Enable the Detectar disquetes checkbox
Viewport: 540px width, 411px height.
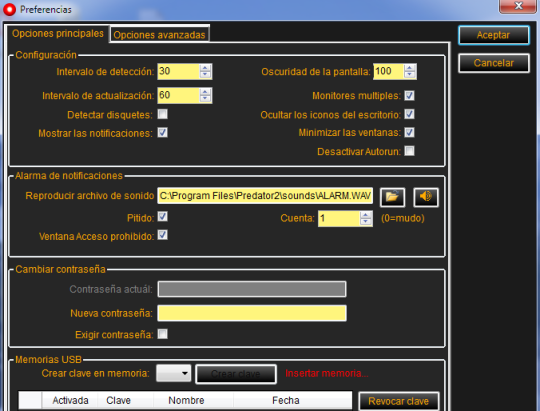pyautogui.click(x=163, y=114)
